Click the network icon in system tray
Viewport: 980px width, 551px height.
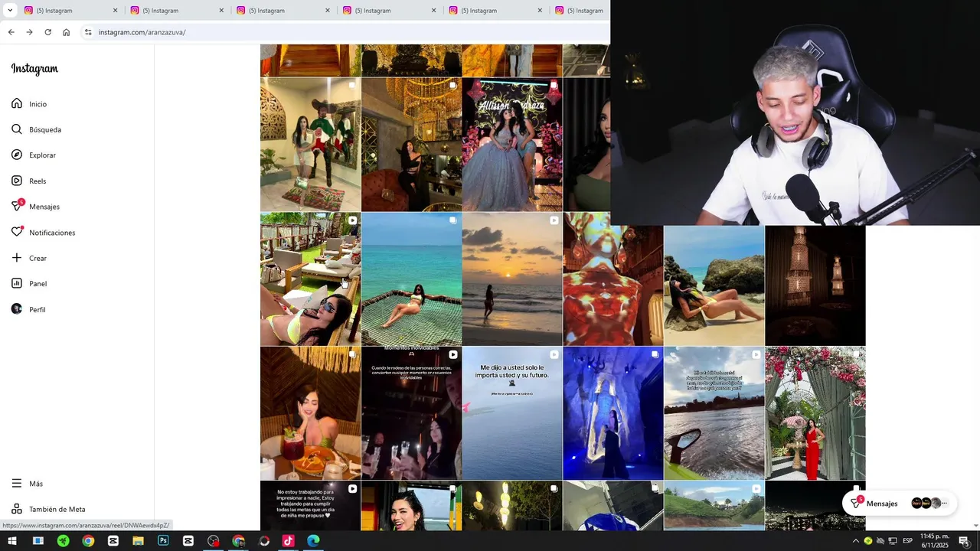pos(893,541)
